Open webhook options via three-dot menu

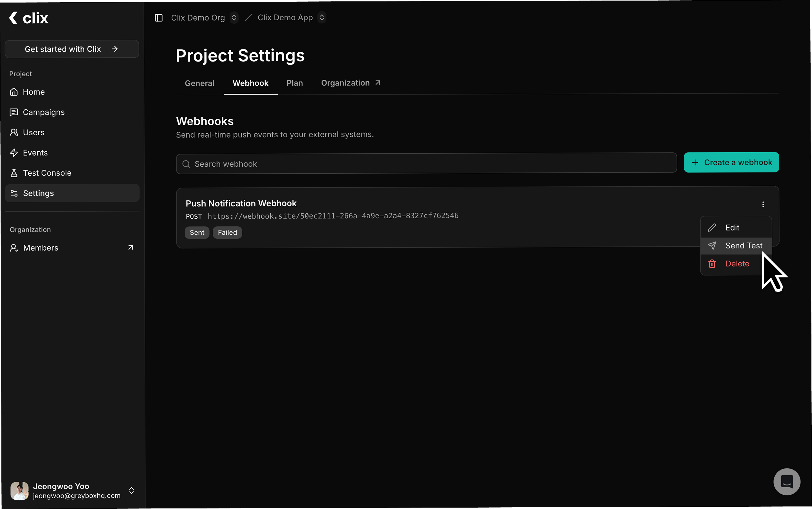coord(763,204)
